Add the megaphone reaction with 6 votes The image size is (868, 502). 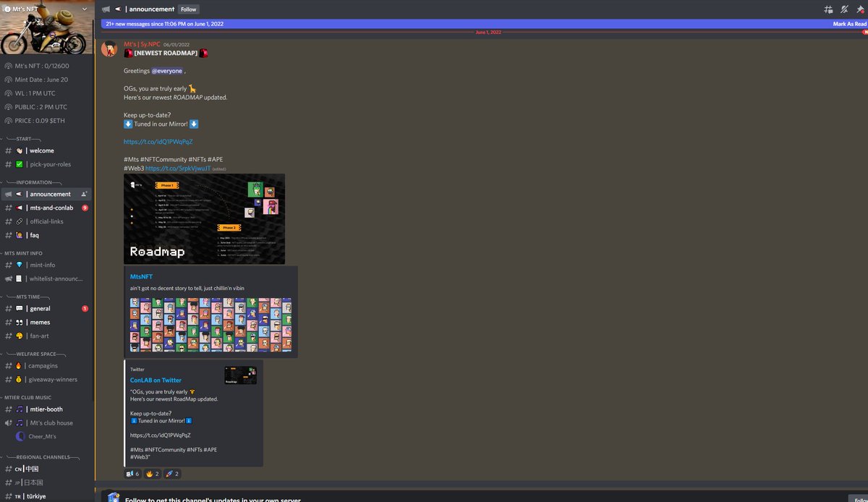[132, 474]
